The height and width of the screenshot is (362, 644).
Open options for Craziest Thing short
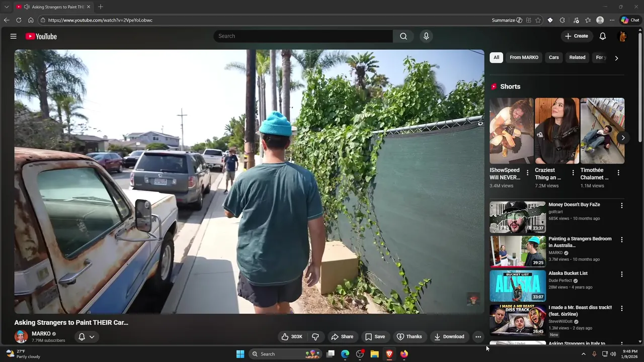pyautogui.click(x=573, y=173)
